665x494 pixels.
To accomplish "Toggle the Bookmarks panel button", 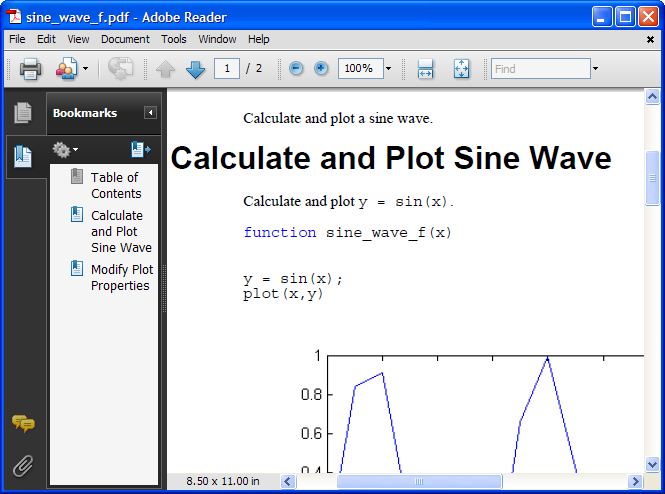I will coord(23,156).
